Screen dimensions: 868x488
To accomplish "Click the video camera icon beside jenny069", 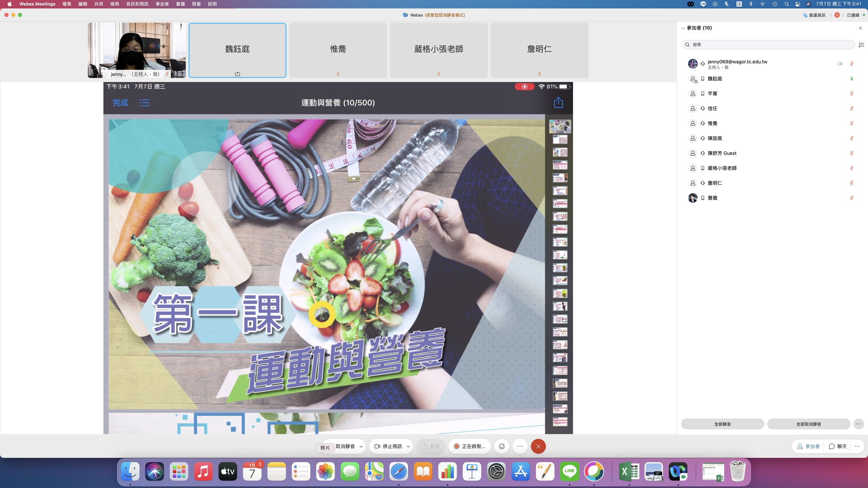I will coord(840,64).
